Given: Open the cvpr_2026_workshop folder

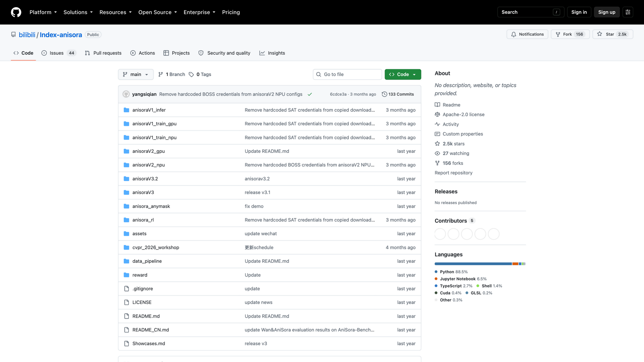Looking at the screenshot, I should click(156, 247).
